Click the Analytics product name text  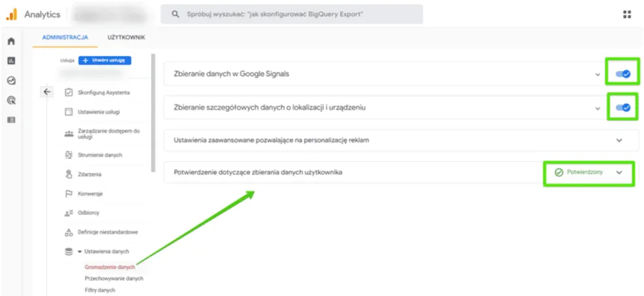pos(42,15)
